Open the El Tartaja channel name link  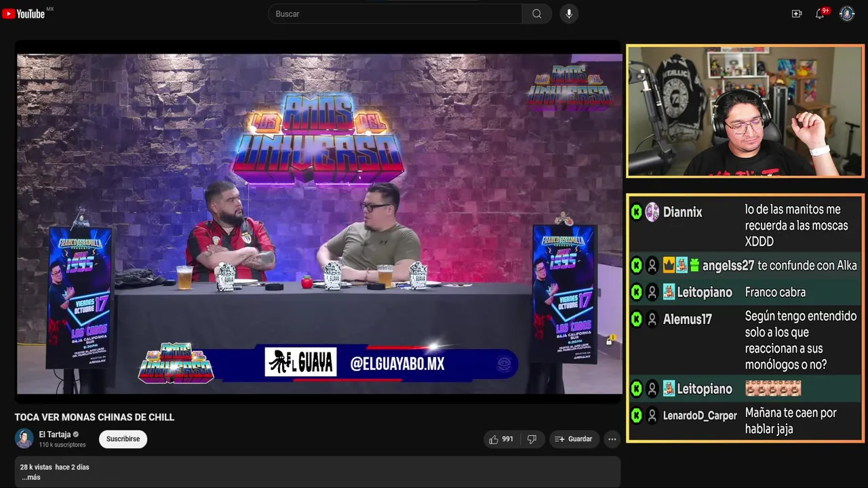(x=55, y=434)
